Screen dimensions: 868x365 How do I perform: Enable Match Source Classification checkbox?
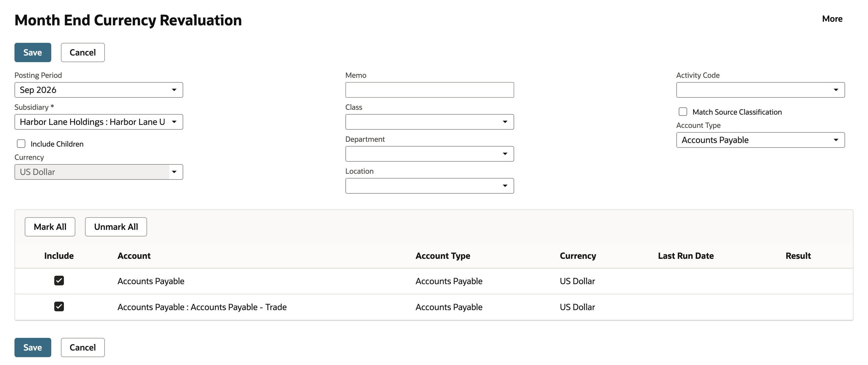click(683, 112)
